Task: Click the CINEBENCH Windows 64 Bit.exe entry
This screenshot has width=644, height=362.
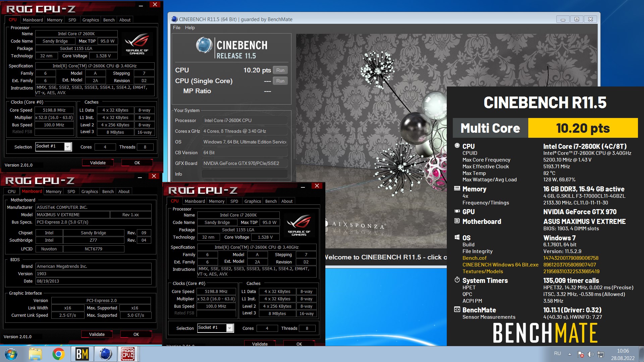Action: (x=500, y=264)
